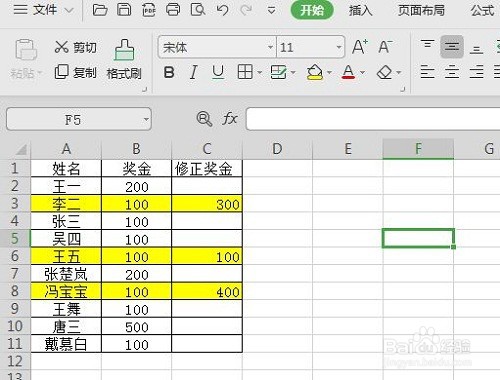
Task: Align text right
Action: pos(476,72)
